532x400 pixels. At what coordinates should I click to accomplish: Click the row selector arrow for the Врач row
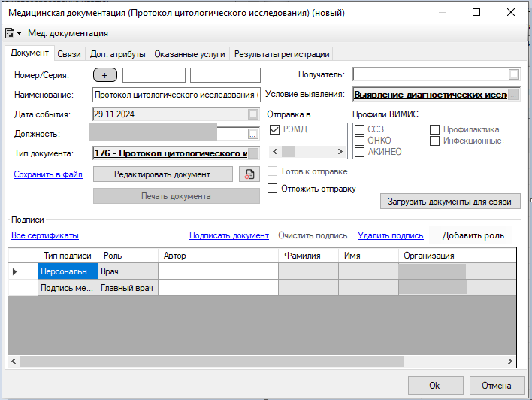point(15,271)
